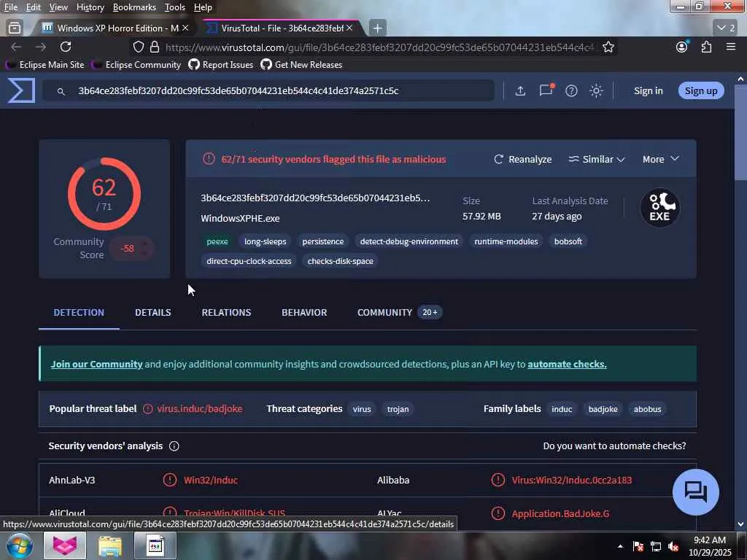Open the History menu
This screenshot has width=747, height=560.
90,7
